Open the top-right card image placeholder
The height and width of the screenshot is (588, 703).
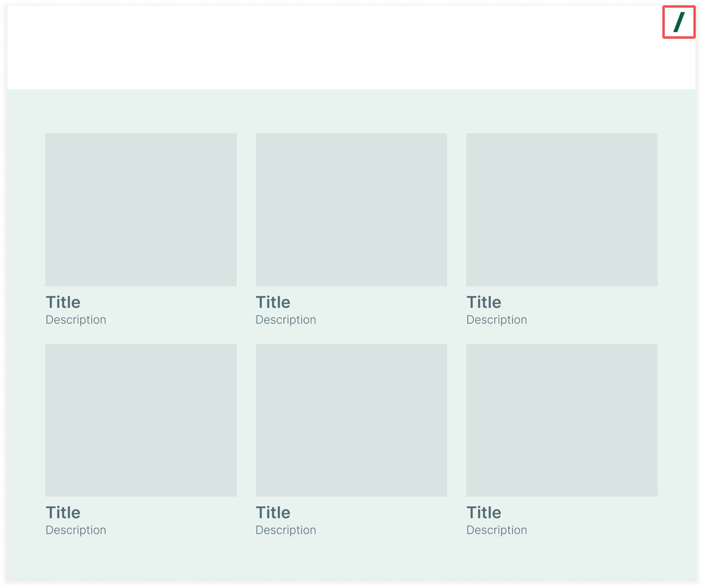pos(562,210)
